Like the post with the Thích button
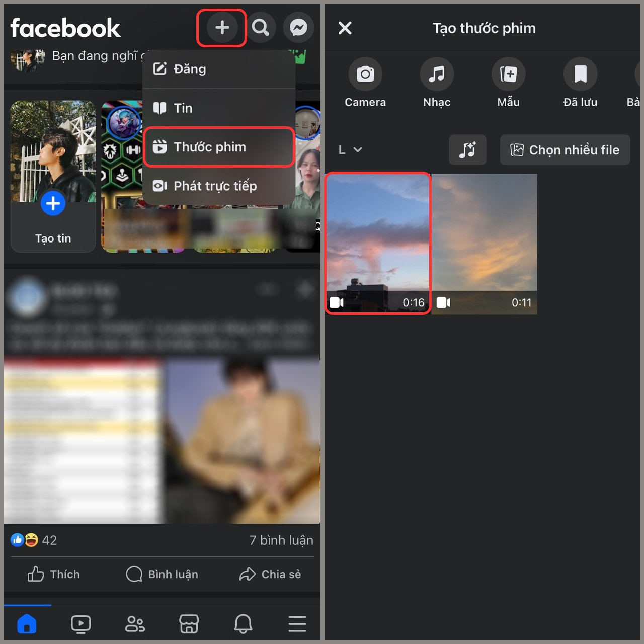The height and width of the screenshot is (644, 644). 53,574
